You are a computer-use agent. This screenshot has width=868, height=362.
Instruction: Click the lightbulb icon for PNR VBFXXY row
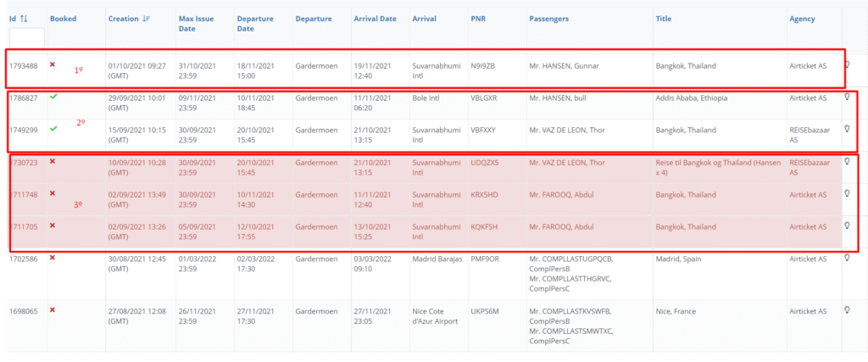(847, 129)
